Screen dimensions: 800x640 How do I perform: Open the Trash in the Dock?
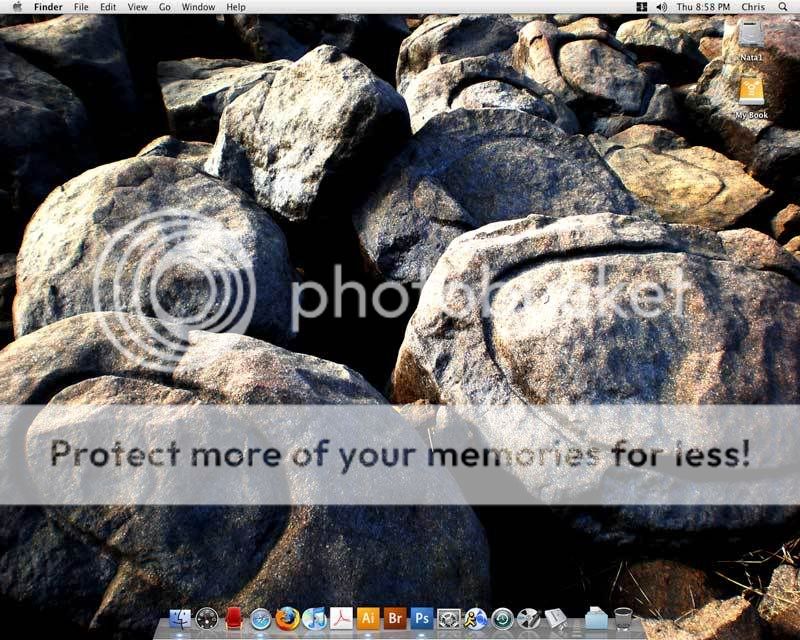623,619
